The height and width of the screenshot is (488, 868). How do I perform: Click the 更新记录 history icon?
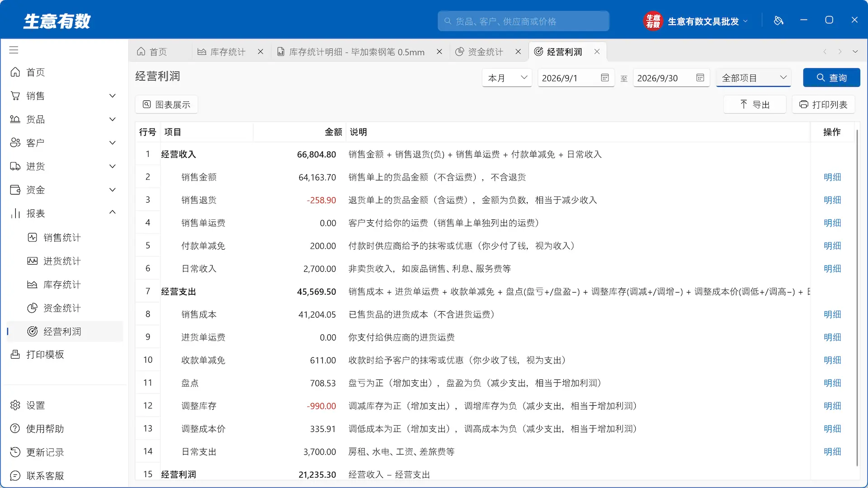coord(15,452)
